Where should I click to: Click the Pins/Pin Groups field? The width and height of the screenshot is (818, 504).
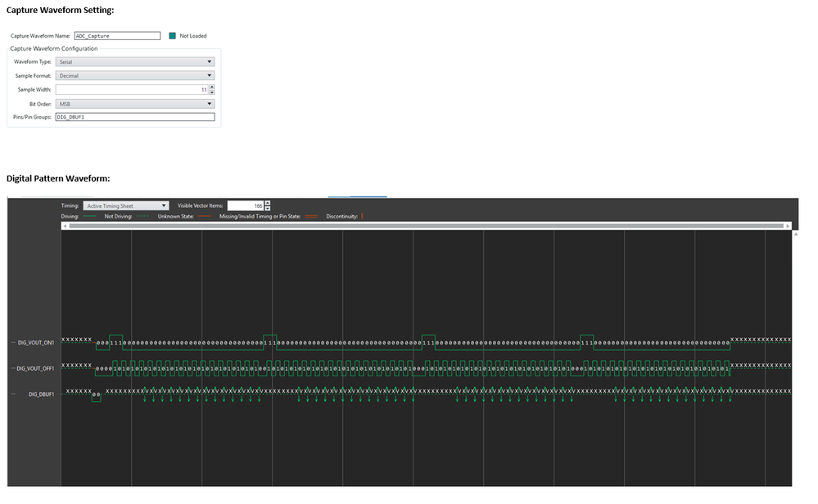(x=135, y=117)
